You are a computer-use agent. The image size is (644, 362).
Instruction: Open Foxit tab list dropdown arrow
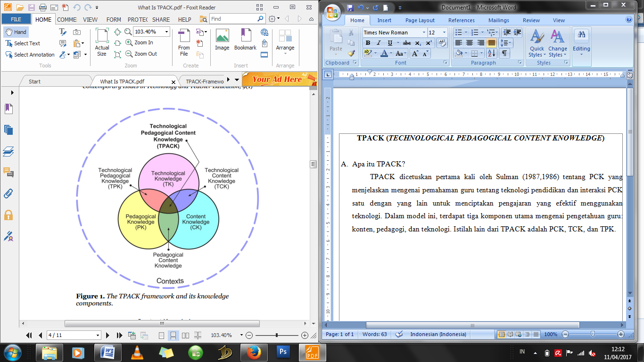click(236, 80)
